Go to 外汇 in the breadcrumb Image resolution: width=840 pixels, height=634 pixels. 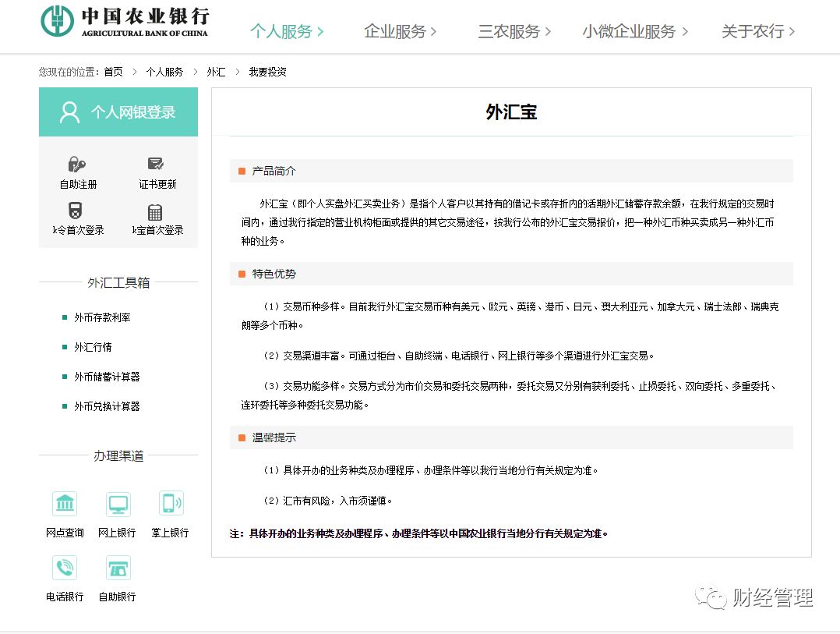216,72
